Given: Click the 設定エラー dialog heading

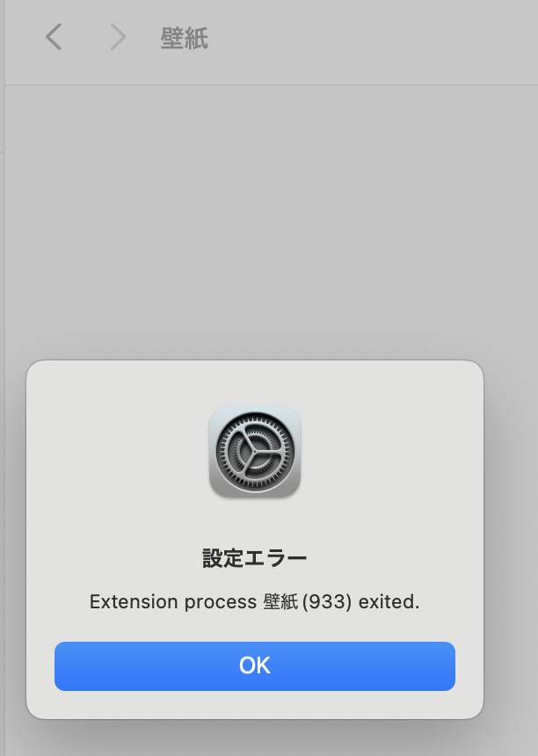Looking at the screenshot, I should click(x=255, y=558).
